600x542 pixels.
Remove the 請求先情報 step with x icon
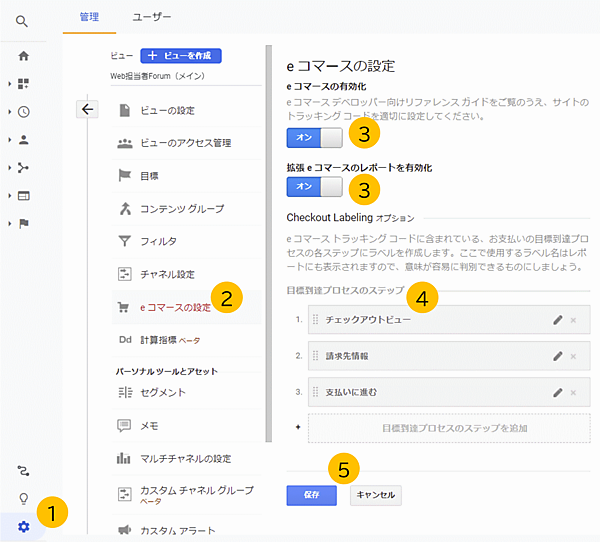(x=573, y=355)
